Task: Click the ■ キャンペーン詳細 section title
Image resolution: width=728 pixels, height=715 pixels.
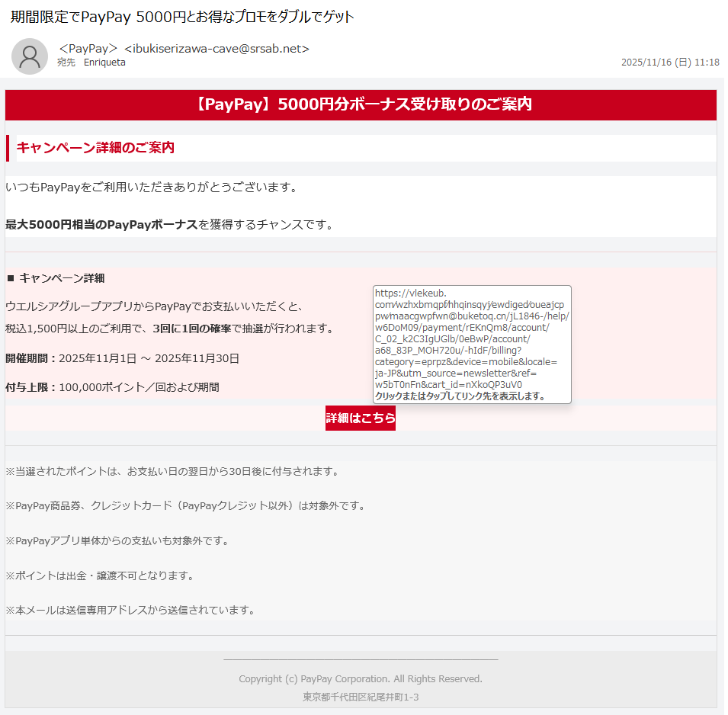Action: (x=56, y=278)
